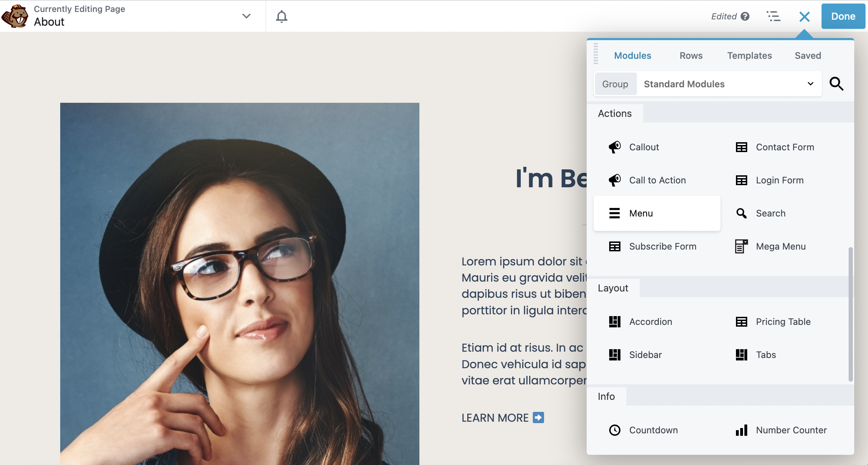Select the Modules tab
This screenshot has height=465, width=868.
click(633, 55)
